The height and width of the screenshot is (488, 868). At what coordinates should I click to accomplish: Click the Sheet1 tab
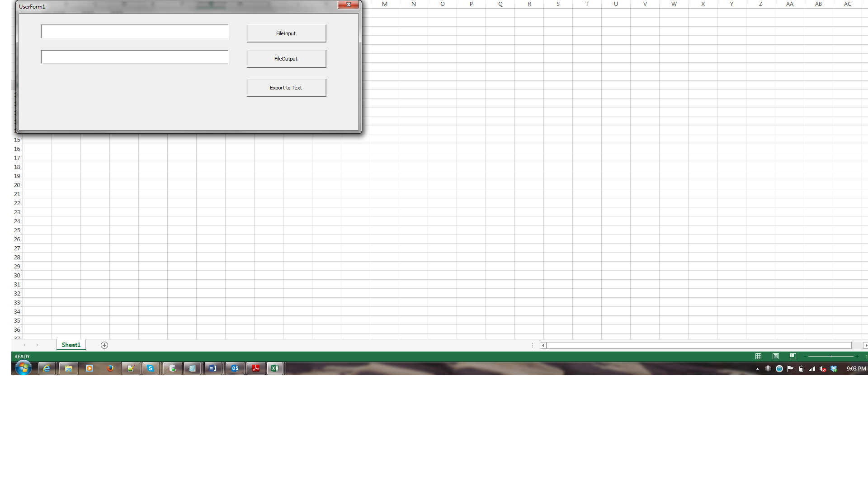click(71, 345)
